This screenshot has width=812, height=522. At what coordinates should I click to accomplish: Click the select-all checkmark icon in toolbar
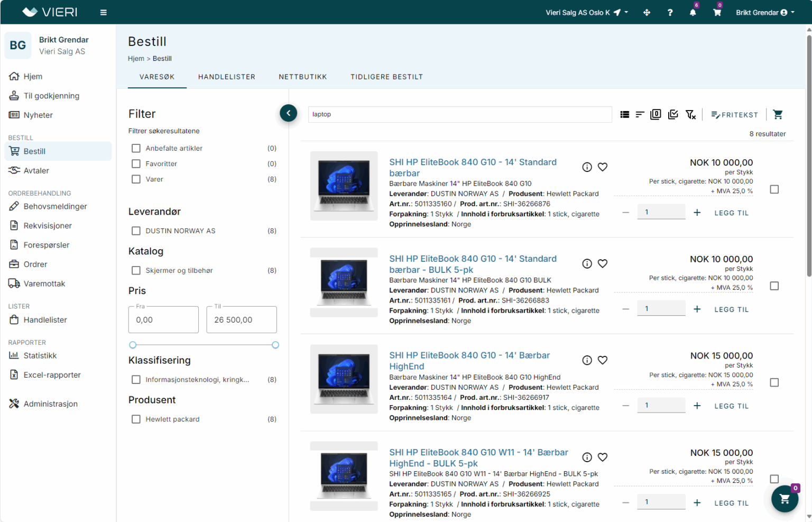click(x=673, y=114)
